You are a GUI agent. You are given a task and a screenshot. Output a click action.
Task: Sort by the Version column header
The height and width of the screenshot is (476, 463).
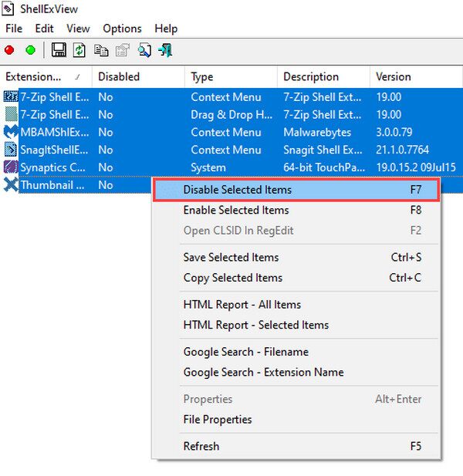(416, 77)
